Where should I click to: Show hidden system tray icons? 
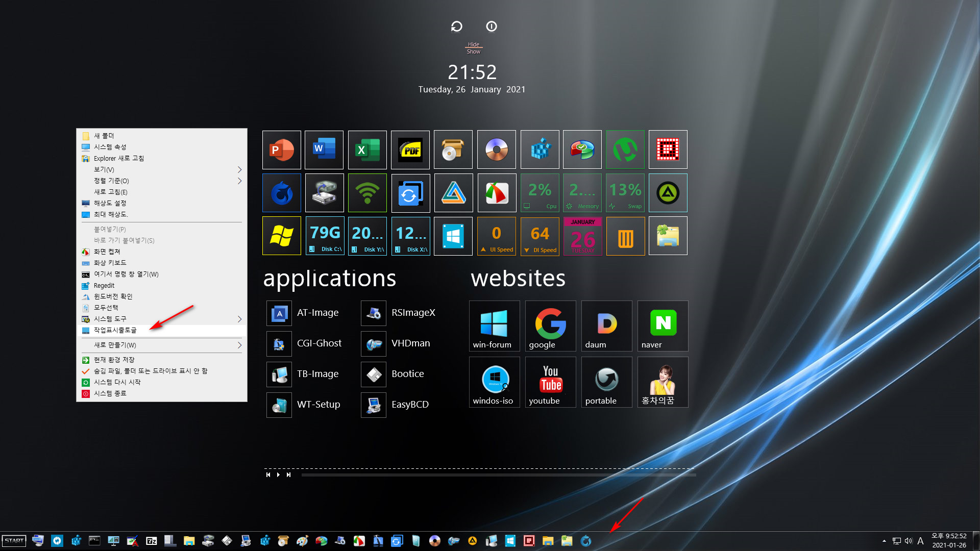[884, 541]
